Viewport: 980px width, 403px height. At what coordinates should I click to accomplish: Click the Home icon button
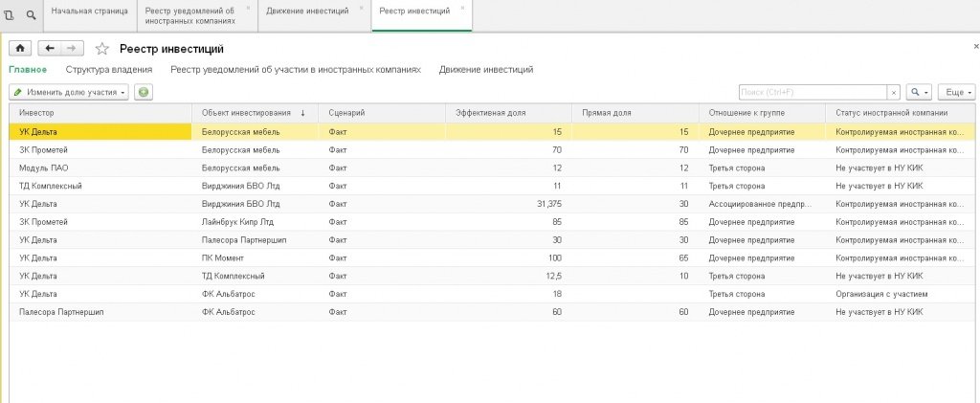[x=20, y=49]
